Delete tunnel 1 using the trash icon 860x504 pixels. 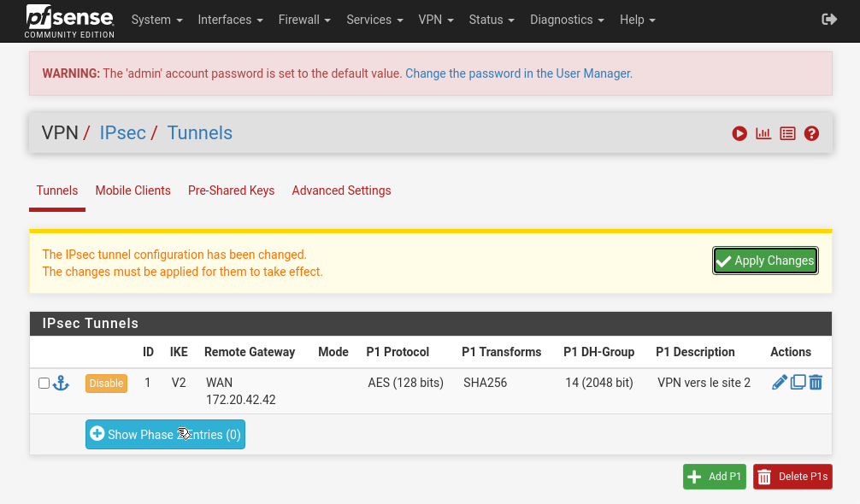[816, 383]
